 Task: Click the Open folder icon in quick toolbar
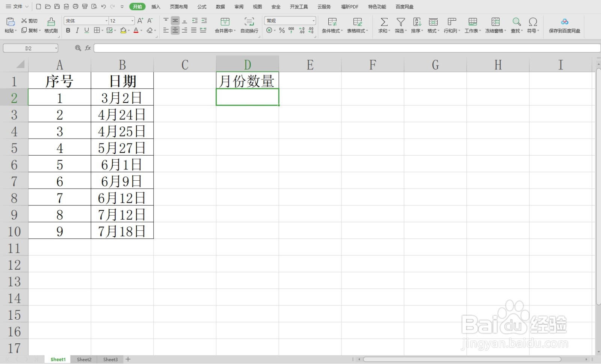pos(48,7)
